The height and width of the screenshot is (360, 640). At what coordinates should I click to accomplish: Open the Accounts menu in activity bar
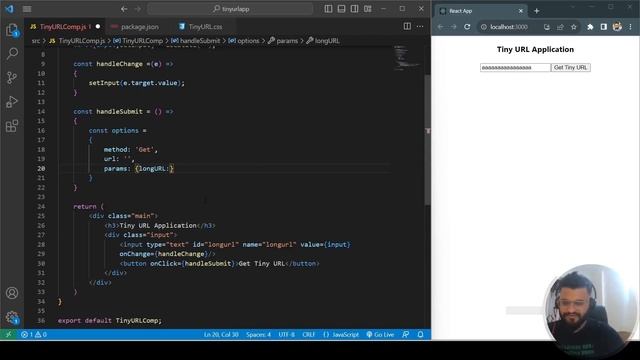(x=12, y=293)
